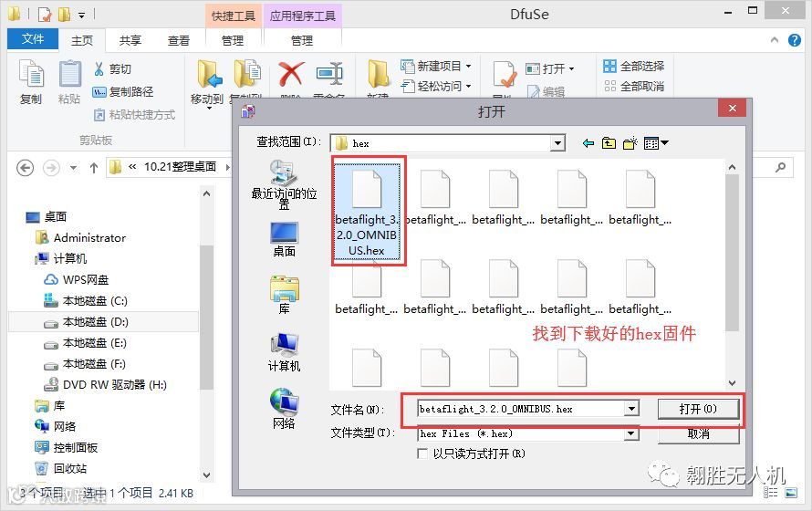Select Computer (计算机) in Explorer navigation tree
Image resolution: width=812 pixels, height=511 pixels.
pyautogui.click(x=60, y=258)
